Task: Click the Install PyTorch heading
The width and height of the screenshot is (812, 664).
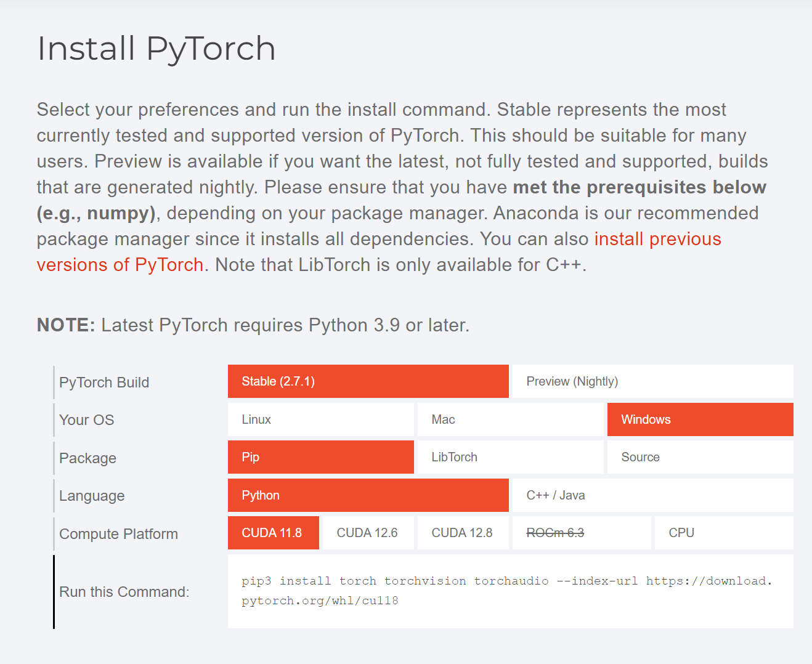Action: point(156,49)
